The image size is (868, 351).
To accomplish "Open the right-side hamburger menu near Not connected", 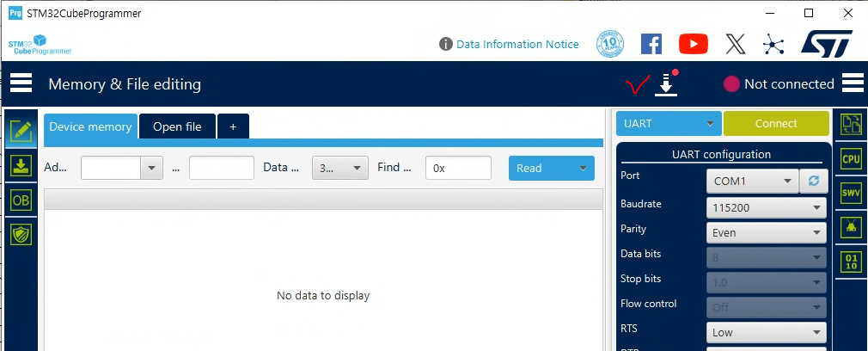I will tap(853, 83).
